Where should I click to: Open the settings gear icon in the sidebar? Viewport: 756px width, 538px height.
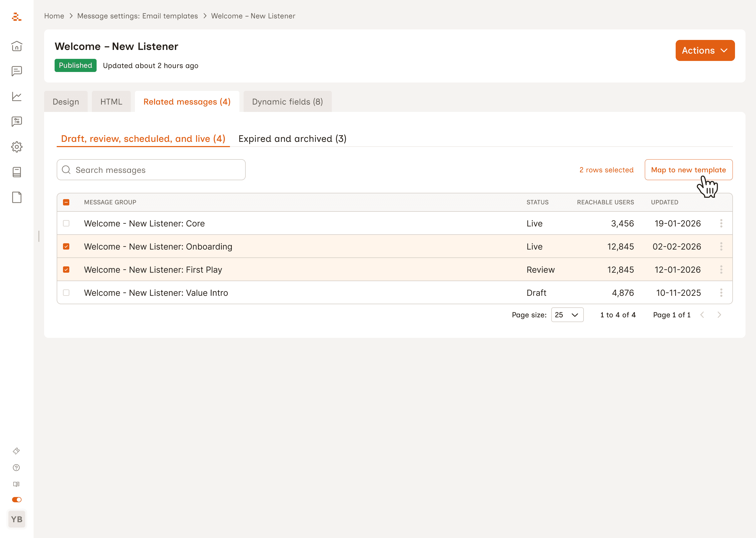[17, 147]
